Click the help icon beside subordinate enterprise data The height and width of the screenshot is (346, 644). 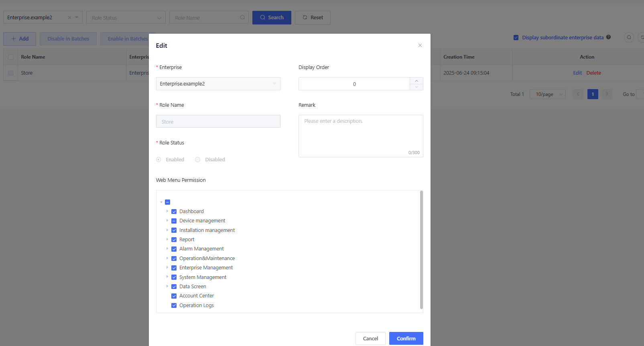[608, 37]
